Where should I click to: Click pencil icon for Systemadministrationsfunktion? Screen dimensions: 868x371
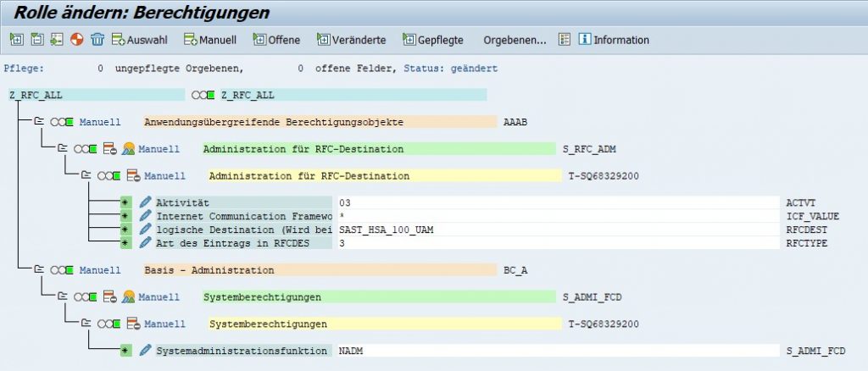coord(145,351)
